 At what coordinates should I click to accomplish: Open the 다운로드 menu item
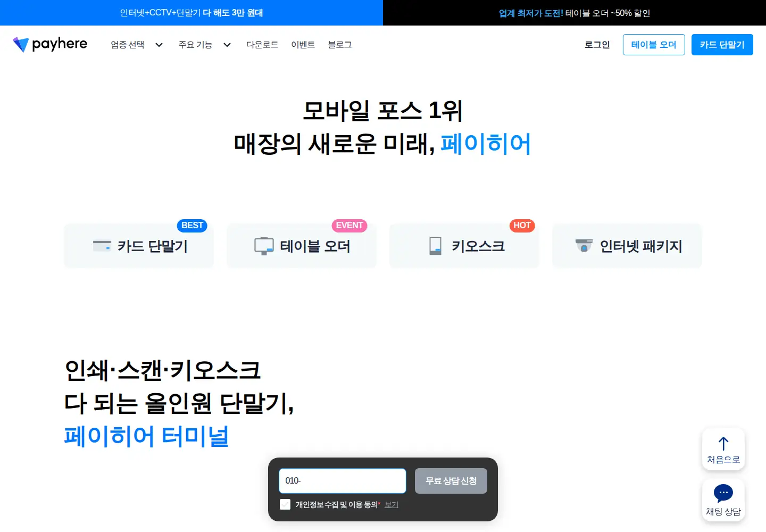(x=262, y=45)
